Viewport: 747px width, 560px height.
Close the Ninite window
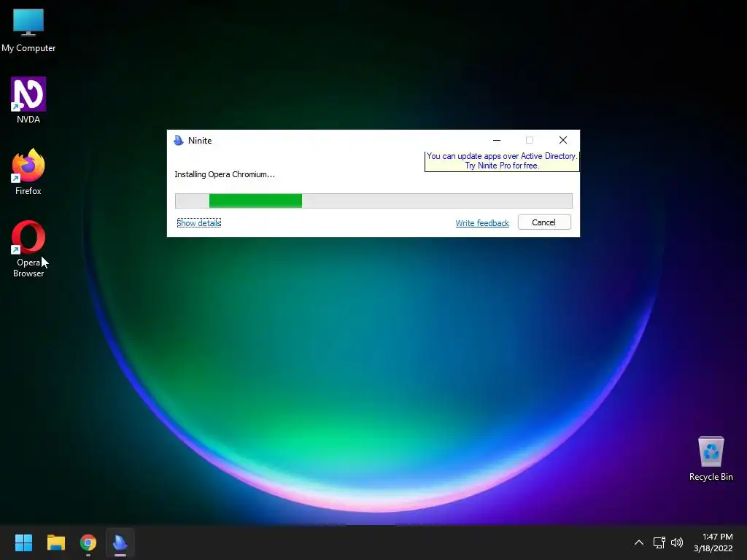563,140
